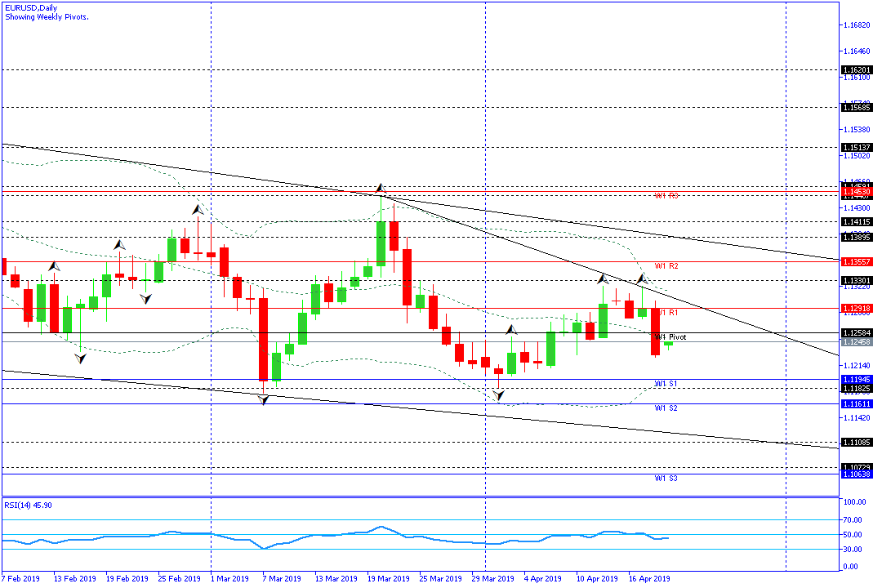Click the RSI 30.00 scale value

[x=853, y=550]
